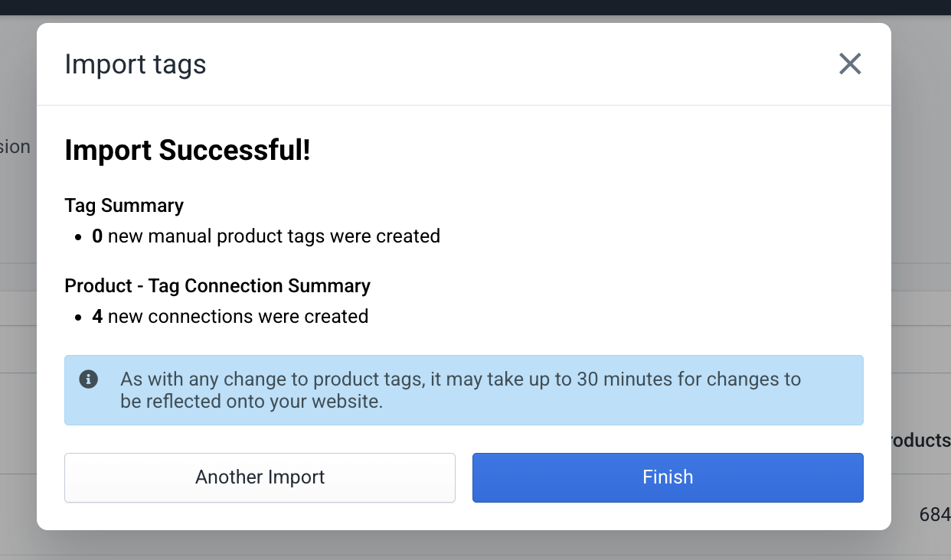Click the bullet before the tags created line
The width and height of the screenshot is (951, 560).
[x=79, y=238]
